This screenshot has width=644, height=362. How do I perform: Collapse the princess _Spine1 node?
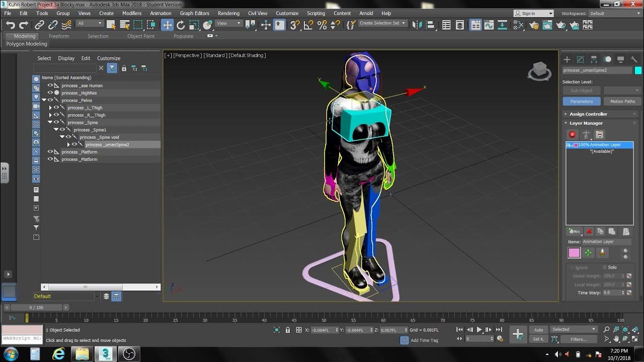pos(56,130)
